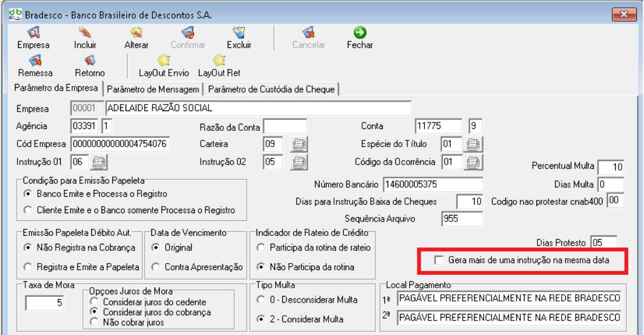Click the Agência number field

pos(84,125)
